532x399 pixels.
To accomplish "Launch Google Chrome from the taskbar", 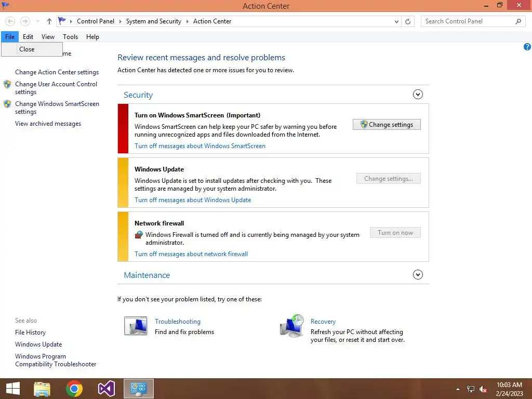I will click(x=74, y=389).
